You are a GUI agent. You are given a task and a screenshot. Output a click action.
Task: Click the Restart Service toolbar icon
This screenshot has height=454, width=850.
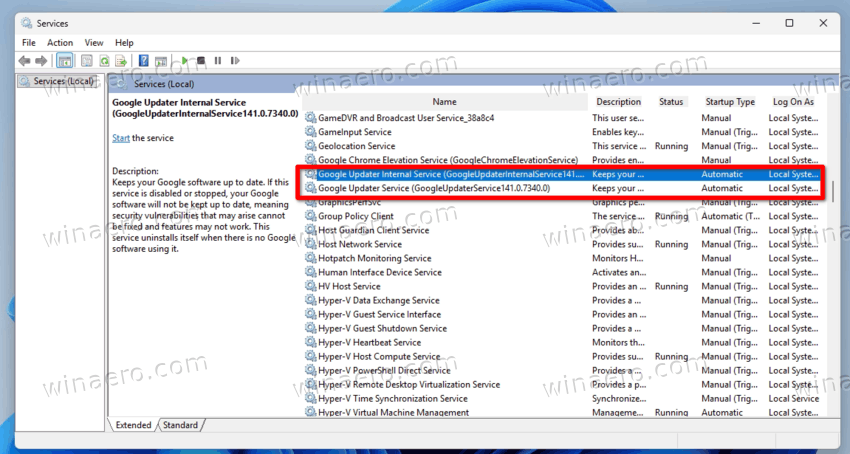tap(235, 61)
